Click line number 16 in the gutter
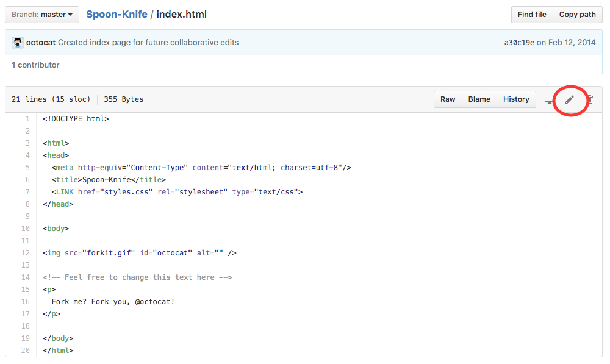The height and width of the screenshot is (364, 610). [25, 302]
